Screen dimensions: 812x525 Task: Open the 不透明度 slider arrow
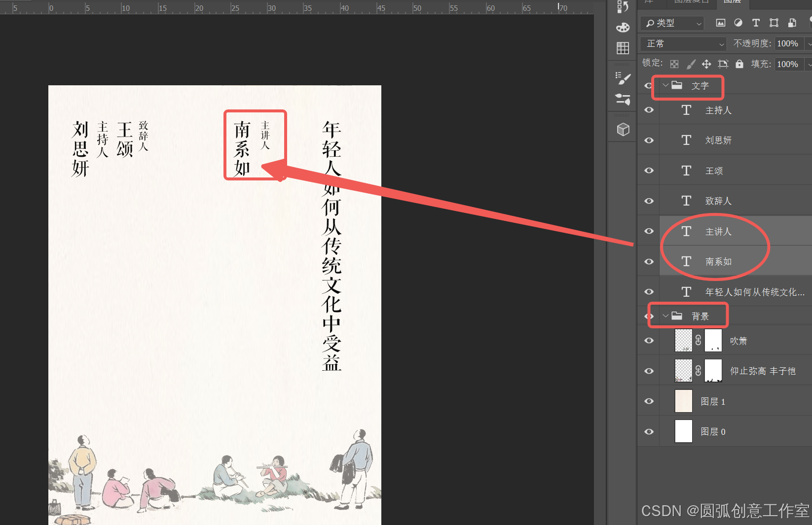point(809,43)
